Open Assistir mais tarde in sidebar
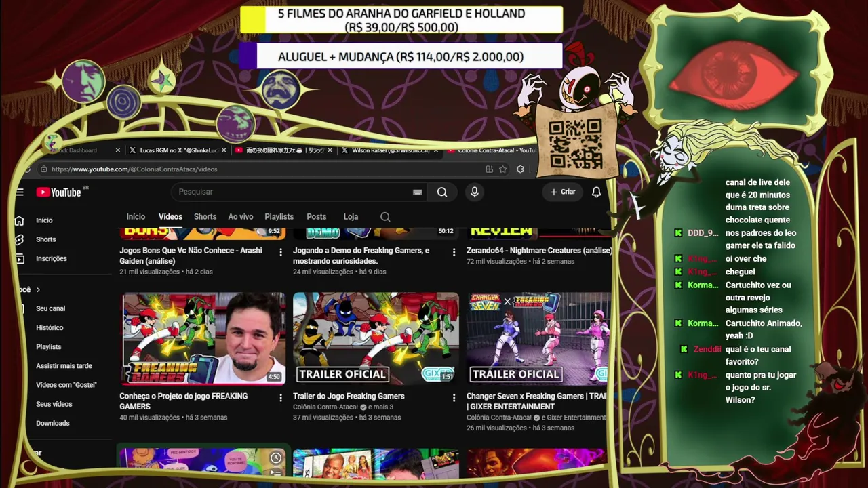 (64, 366)
